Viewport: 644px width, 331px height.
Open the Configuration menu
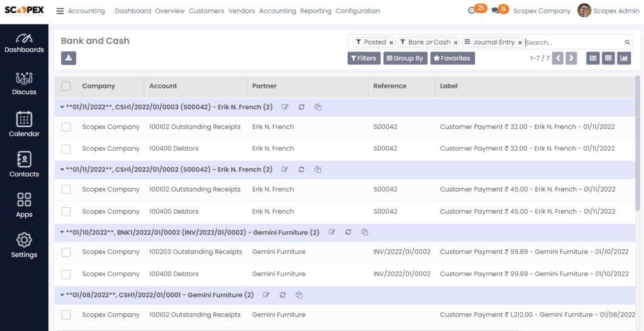pyautogui.click(x=358, y=11)
